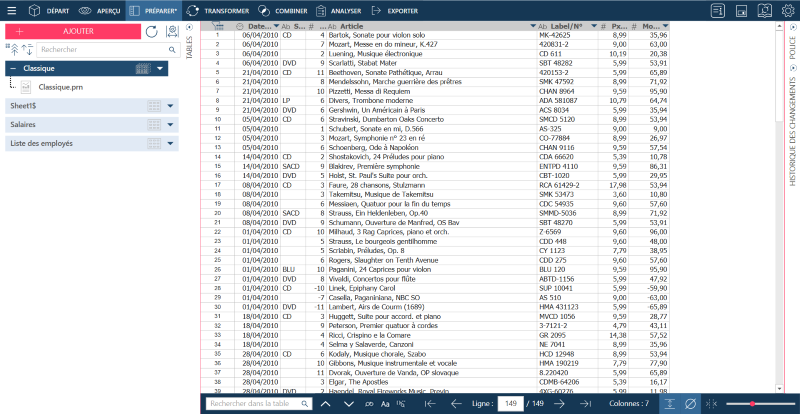
Task: Open the Mo... column header dropdown
Action: [665, 26]
